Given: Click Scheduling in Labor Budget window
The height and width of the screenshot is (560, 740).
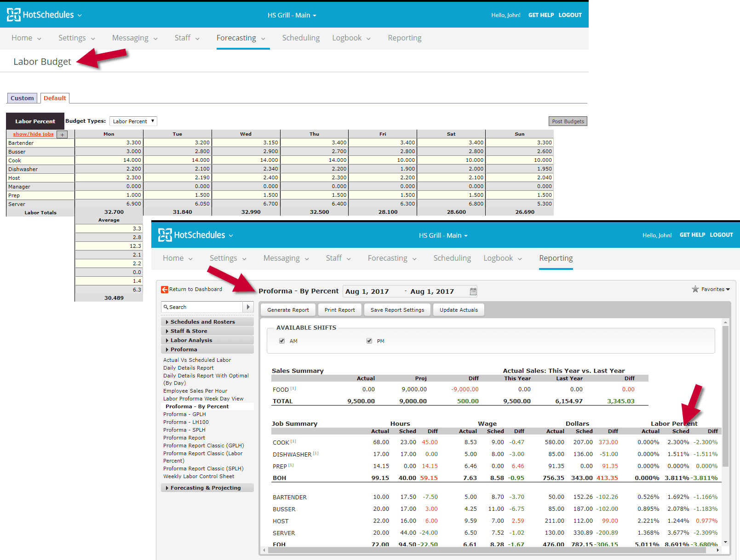Looking at the screenshot, I should click(301, 38).
